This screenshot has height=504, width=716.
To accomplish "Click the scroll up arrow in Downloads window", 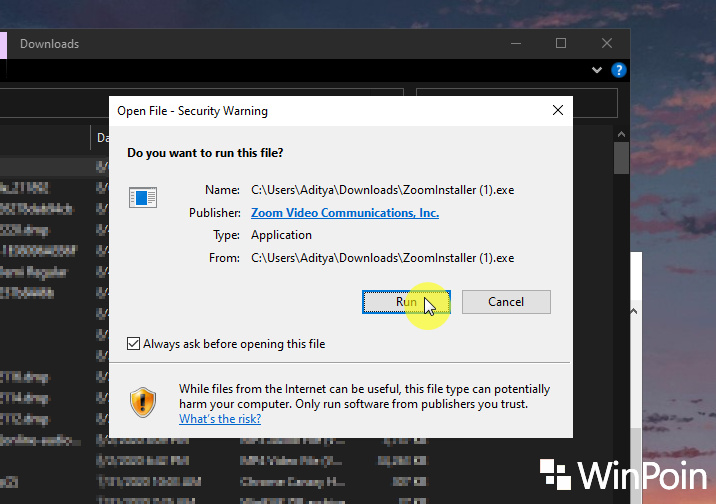I will tap(621, 135).
